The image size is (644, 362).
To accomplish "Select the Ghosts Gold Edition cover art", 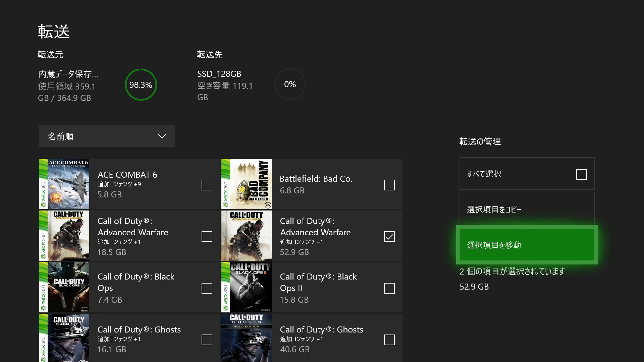I will 247,338.
